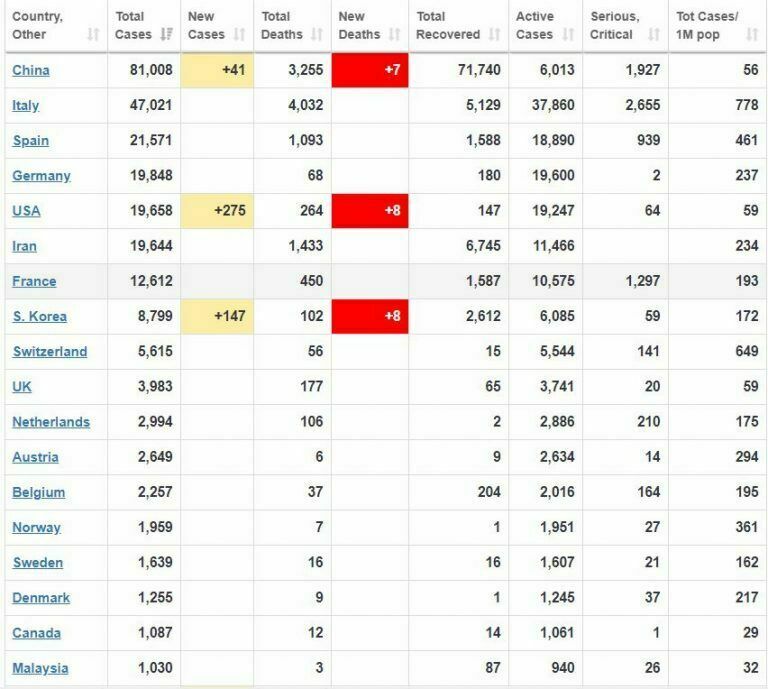768x689 pixels.
Task: Click the Germany link
Action: point(41,176)
